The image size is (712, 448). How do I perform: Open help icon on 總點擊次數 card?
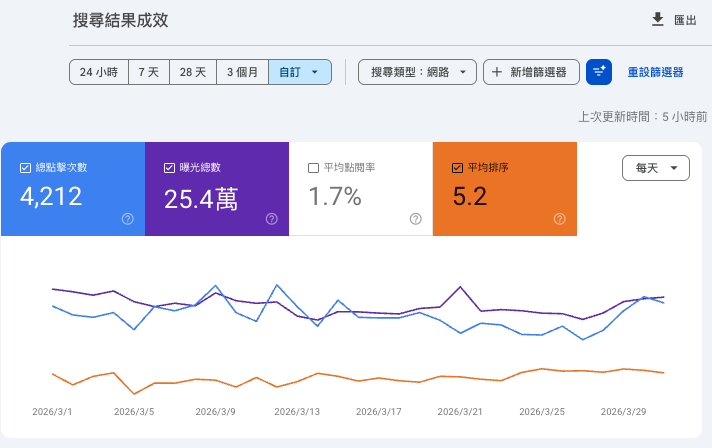click(x=127, y=219)
